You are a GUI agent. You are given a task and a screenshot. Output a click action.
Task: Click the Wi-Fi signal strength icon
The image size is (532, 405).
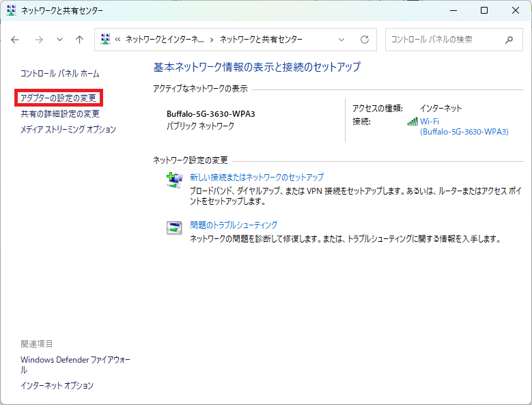412,122
